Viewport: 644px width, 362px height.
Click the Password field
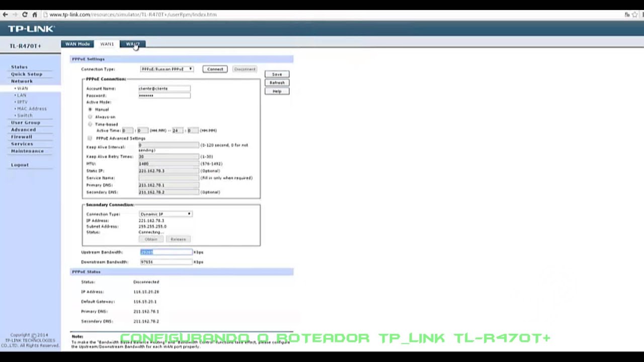click(x=165, y=96)
